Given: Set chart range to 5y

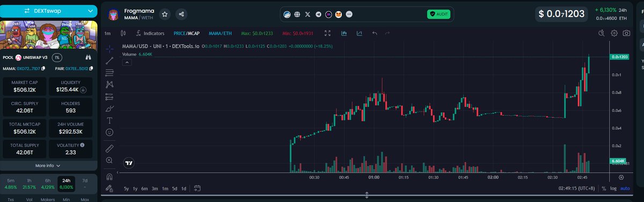Looking at the screenshot, I should 126,189.
